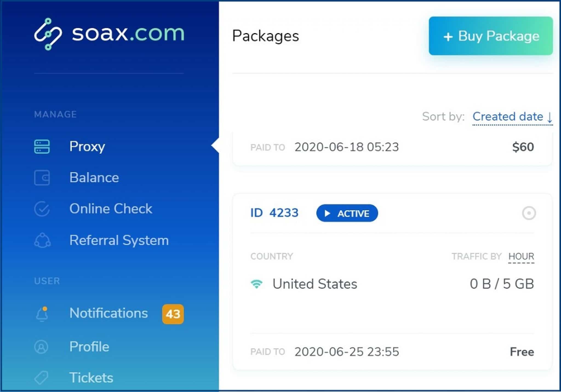
Task: Open the Balance page
Action: (x=94, y=177)
